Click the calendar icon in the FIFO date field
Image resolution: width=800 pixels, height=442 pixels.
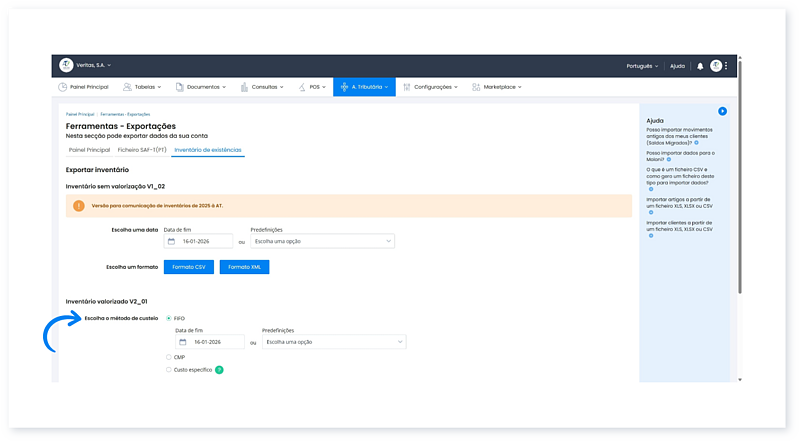click(x=182, y=342)
